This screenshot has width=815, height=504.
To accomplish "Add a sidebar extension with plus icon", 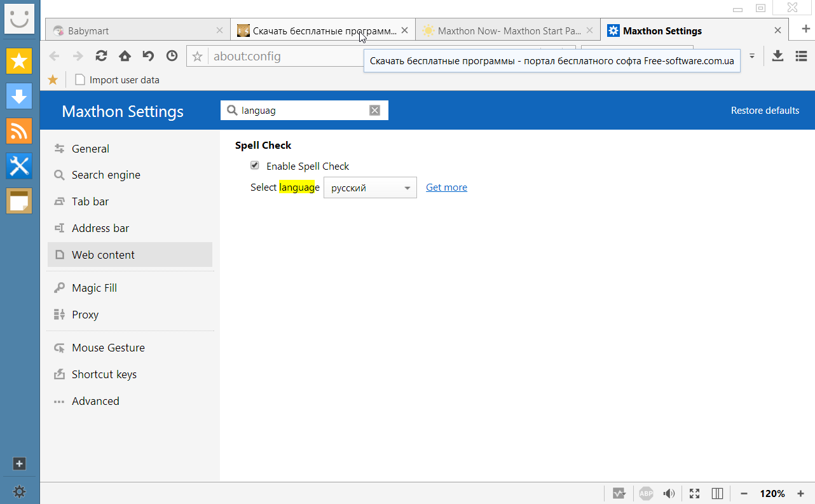I will click(x=19, y=464).
